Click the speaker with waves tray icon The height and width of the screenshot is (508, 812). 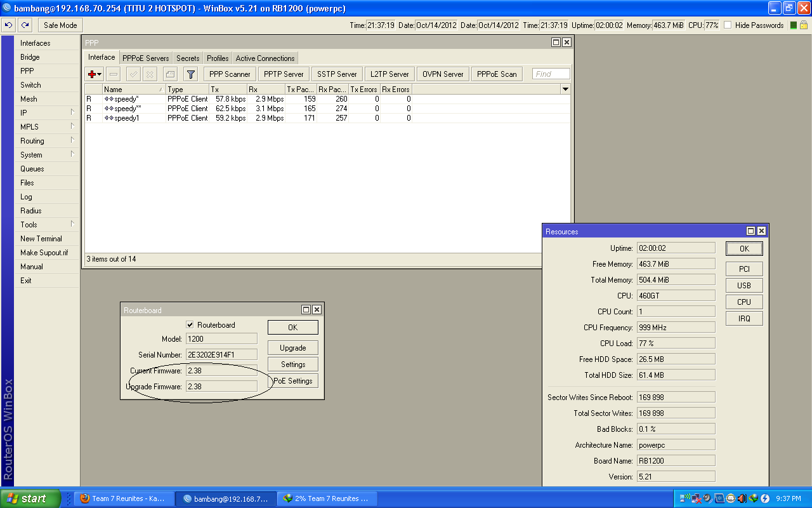tap(707, 498)
